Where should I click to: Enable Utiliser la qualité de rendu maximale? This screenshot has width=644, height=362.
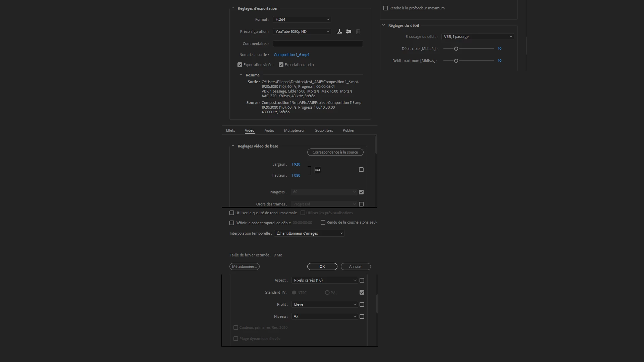(x=232, y=213)
